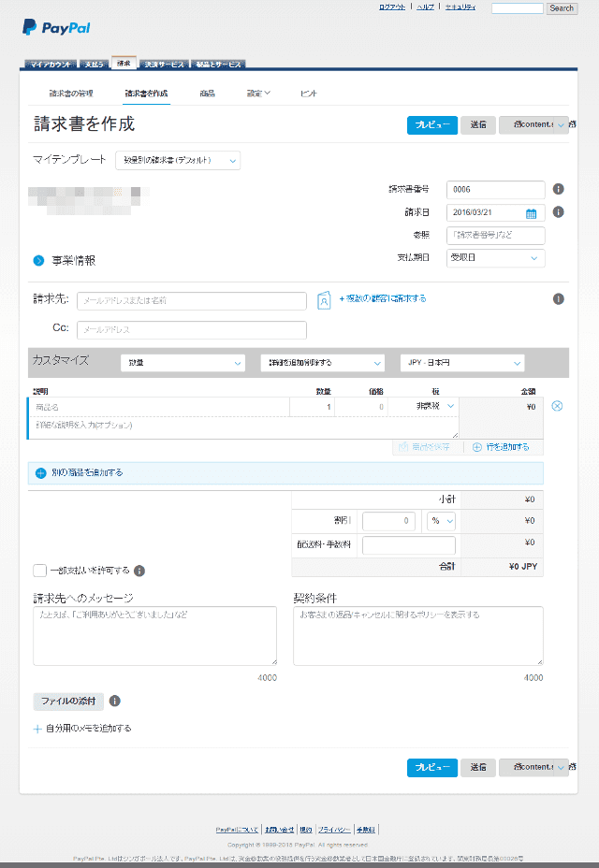Viewport: 599px width, 868px height.
Task: Open 設定 submenu dropdown
Action: [258, 94]
